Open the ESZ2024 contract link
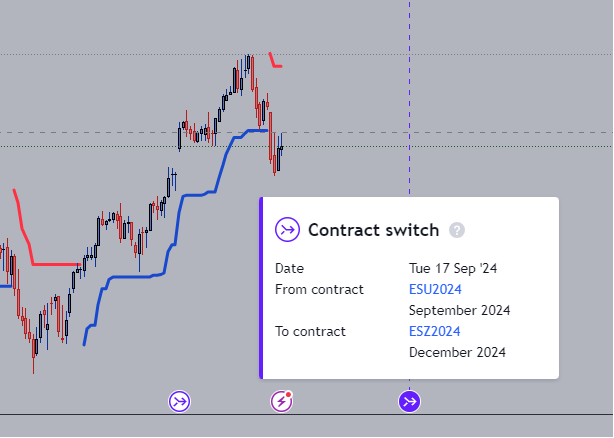614x438 pixels. (x=434, y=331)
